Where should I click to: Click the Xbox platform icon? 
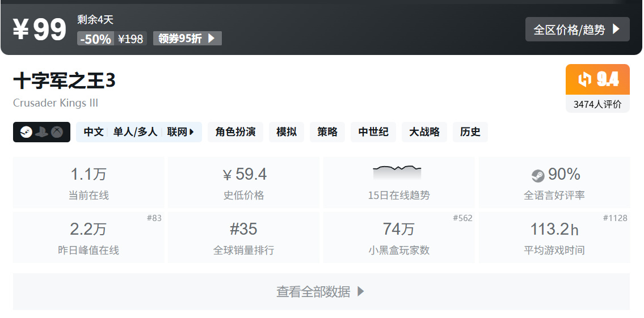[57, 132]
